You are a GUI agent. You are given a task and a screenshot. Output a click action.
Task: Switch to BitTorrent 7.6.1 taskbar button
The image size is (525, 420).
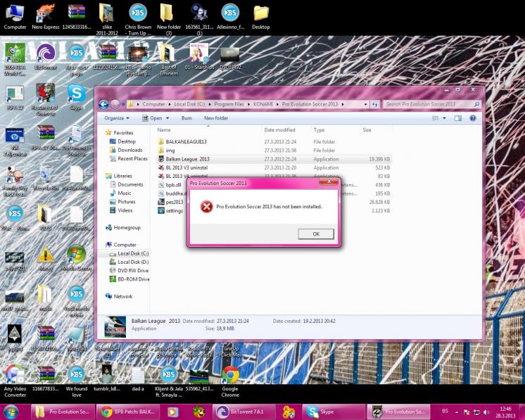coord(243,412)
